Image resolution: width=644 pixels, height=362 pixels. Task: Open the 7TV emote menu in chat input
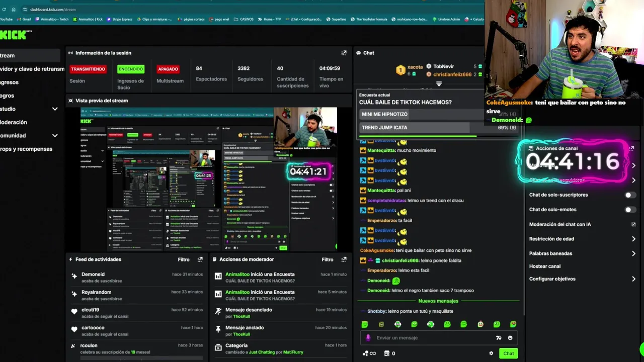tap(499, 338)
